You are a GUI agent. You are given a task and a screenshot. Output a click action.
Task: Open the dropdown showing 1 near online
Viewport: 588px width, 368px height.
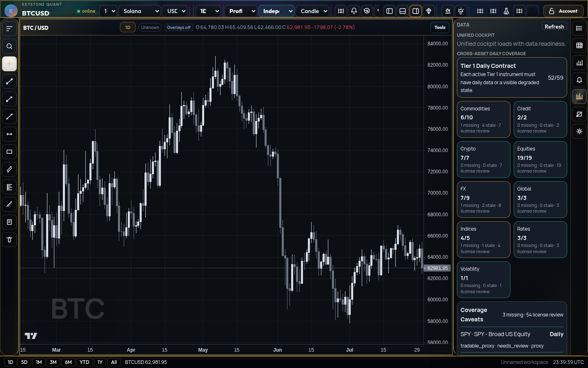tap(108, 11)
